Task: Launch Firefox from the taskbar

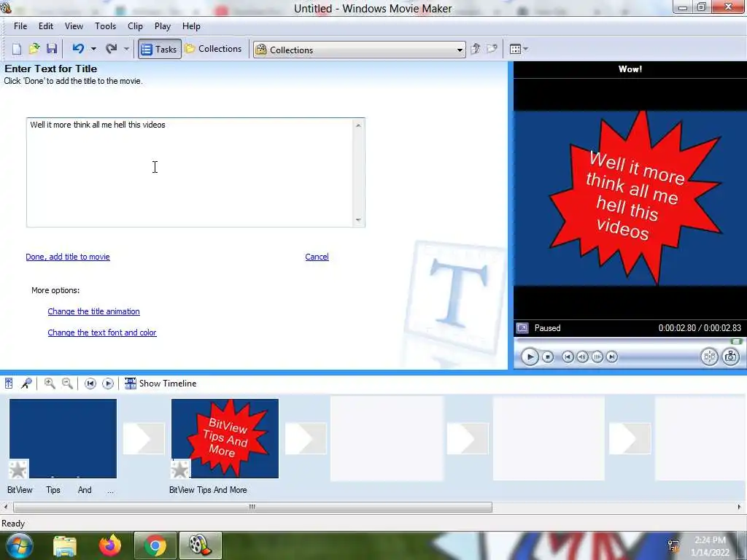Action: (x=110, y=545)
